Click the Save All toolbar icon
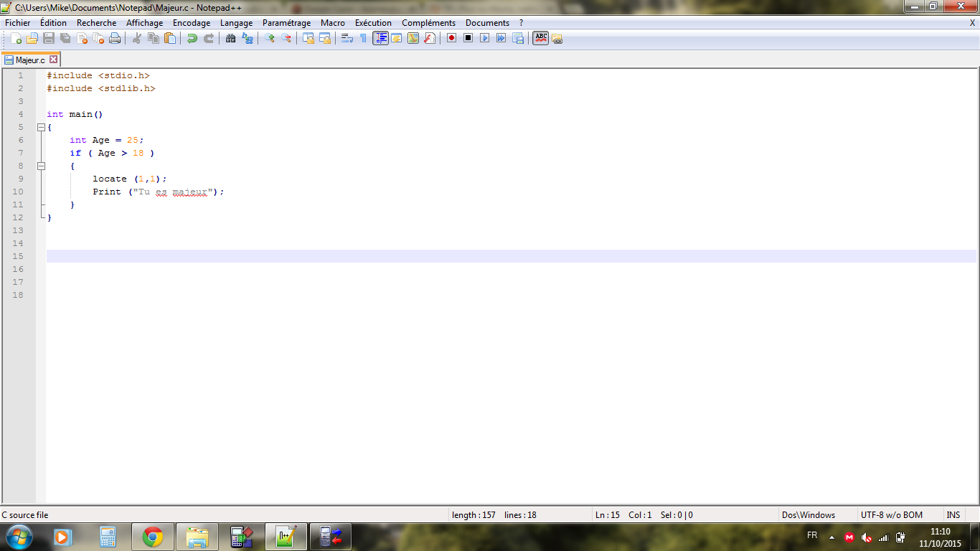Screen dimensions: 980x551 (x=65, y=38)
